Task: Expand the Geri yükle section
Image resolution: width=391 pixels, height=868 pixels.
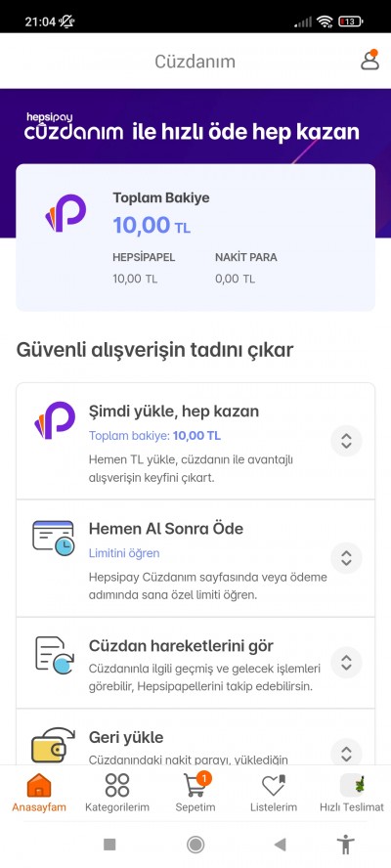Action: 346,753
